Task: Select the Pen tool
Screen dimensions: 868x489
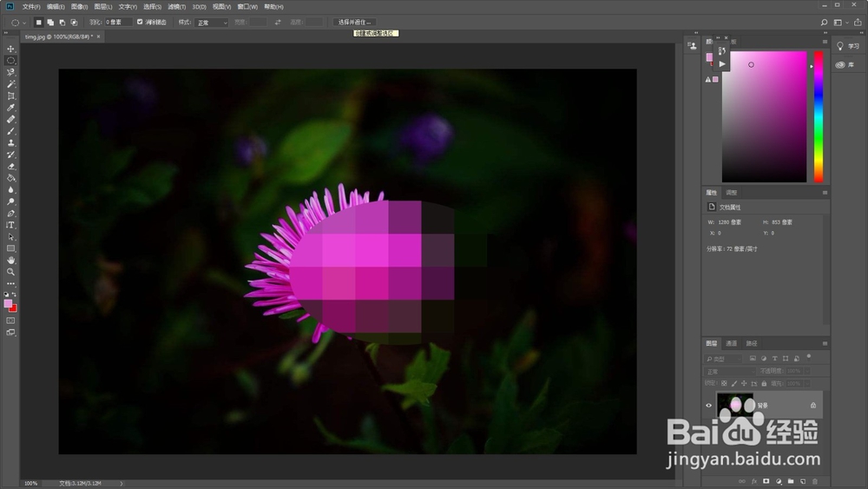Action: tap(10, 213)
